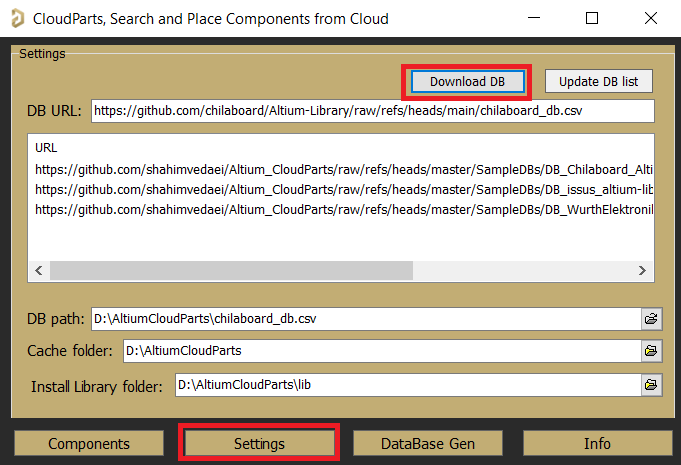Click the URL column header
This screenshot has height=465, width=681.
(46, 148)
